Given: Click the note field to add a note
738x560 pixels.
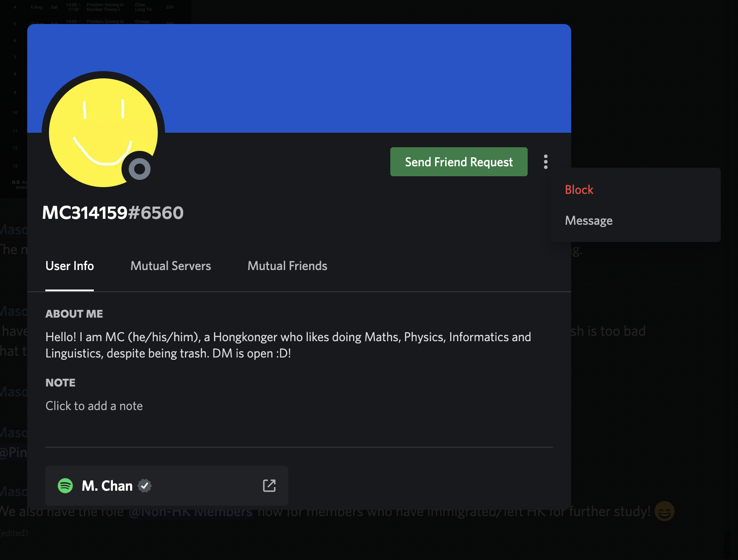Looking at the screenshot, I should tap(94, 406).
